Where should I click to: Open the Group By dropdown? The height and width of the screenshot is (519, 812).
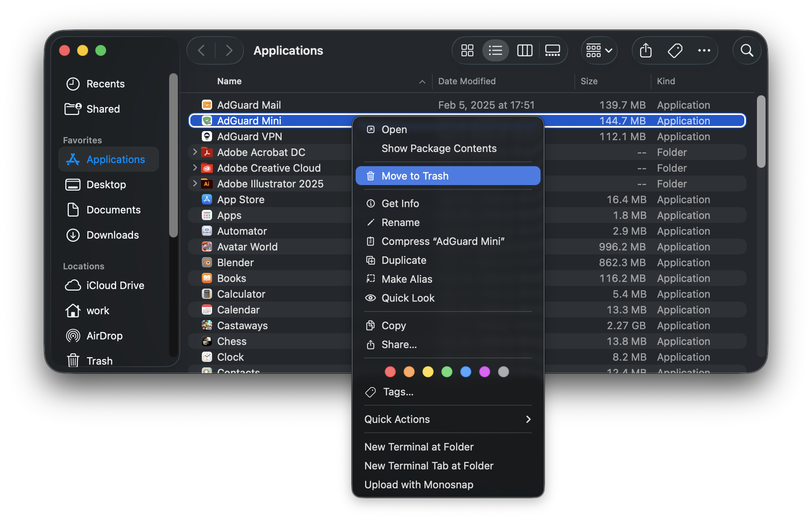coord(599,50)
